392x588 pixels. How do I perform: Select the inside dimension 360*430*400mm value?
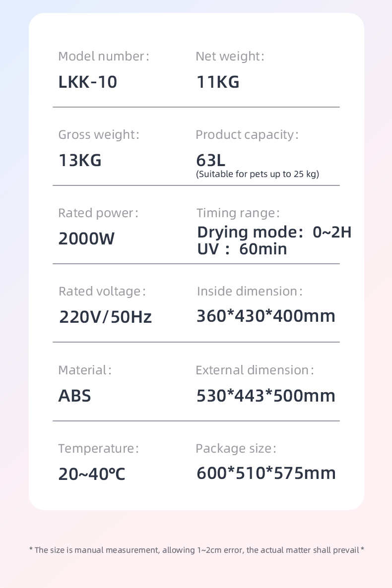[266, 316]
